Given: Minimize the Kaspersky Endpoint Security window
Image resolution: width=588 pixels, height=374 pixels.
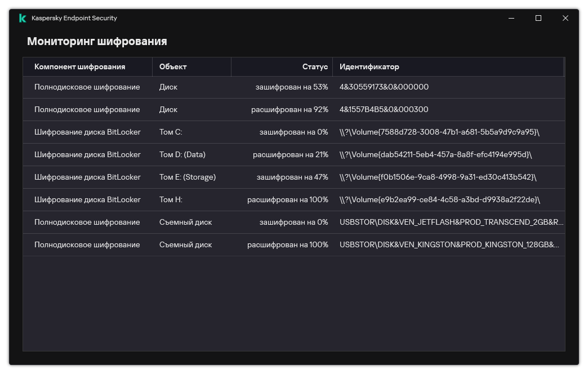Looking at the screenshot, I should tap(511, 18).
